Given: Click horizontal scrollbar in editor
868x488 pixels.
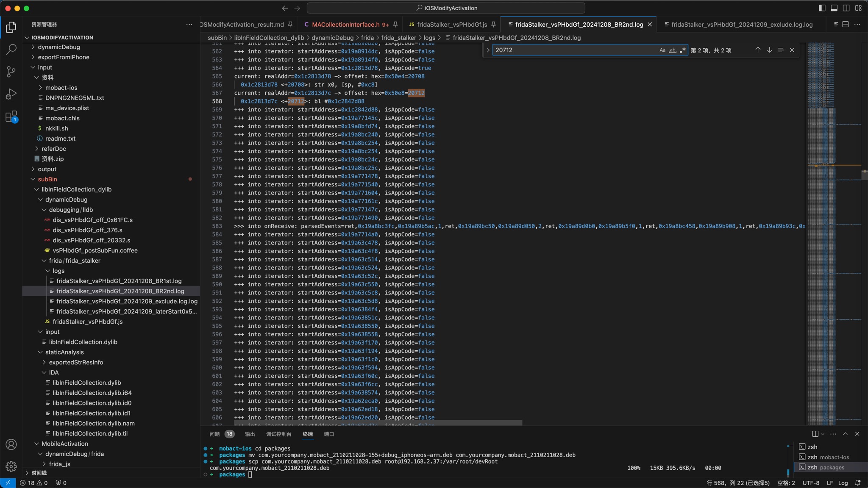Looking at the screenshot, I should point(378,423).
